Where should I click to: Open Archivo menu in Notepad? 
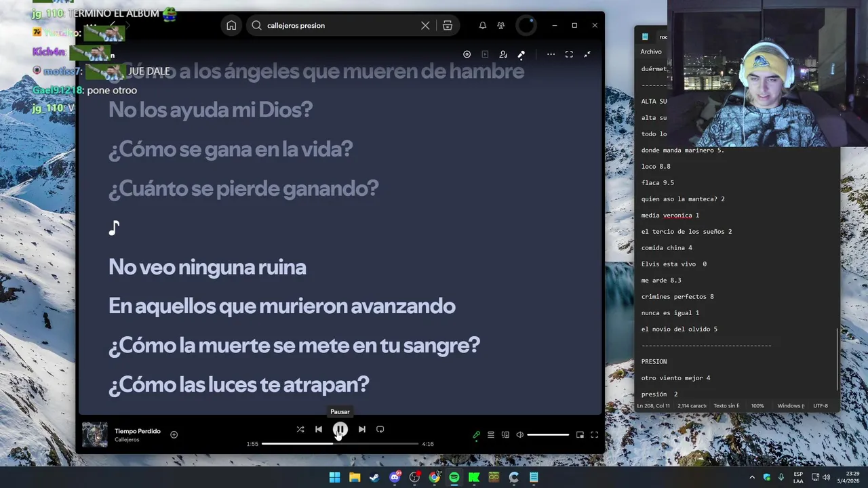coord(651,52)
